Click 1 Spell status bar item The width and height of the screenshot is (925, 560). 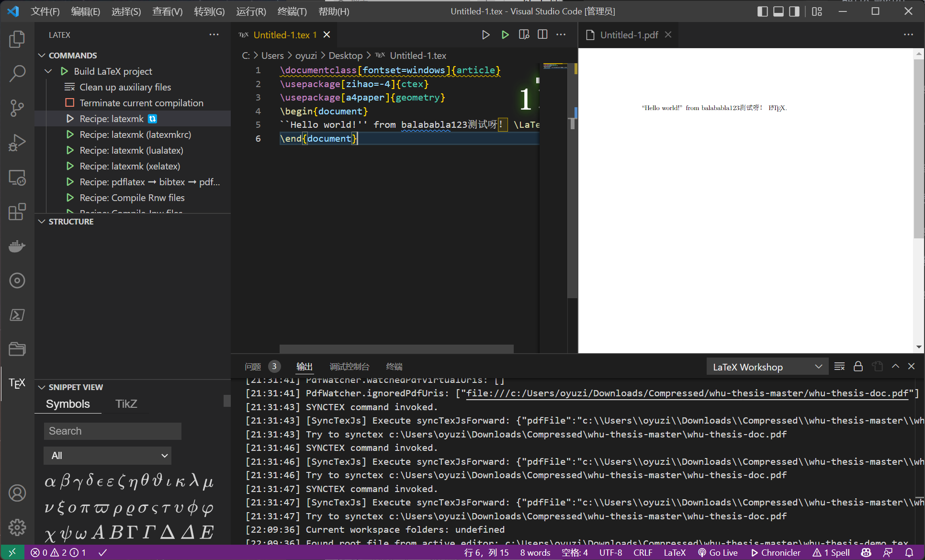click(x=831, y=552)
